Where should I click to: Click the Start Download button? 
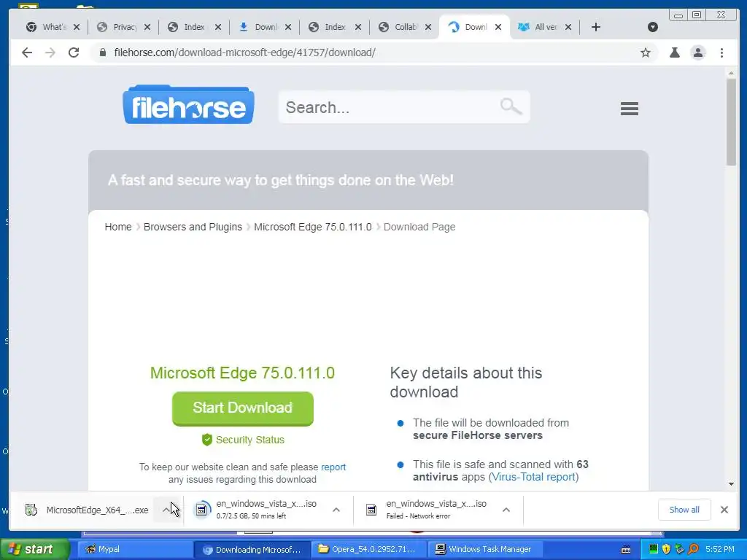(242, 408)
